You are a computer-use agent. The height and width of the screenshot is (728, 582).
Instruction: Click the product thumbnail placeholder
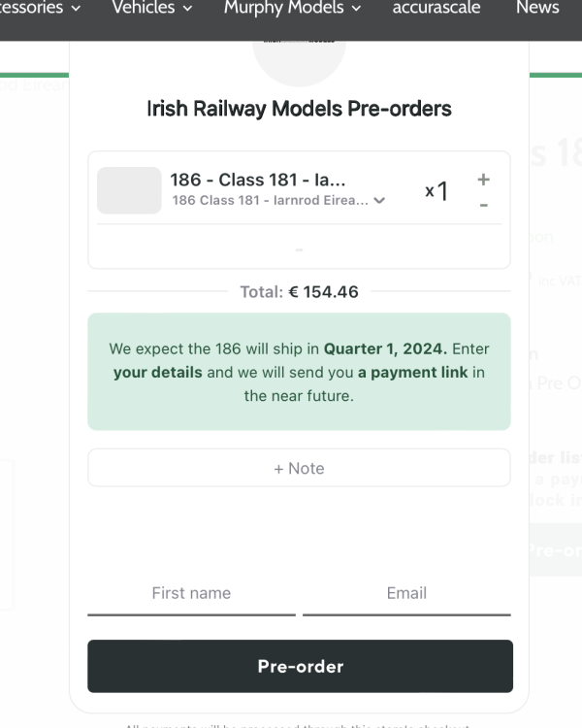pos(129,190)
